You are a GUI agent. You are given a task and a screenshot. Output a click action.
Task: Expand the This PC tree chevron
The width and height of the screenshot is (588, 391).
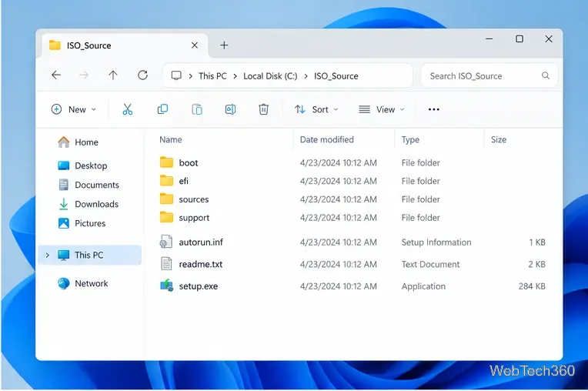(47, 256)
